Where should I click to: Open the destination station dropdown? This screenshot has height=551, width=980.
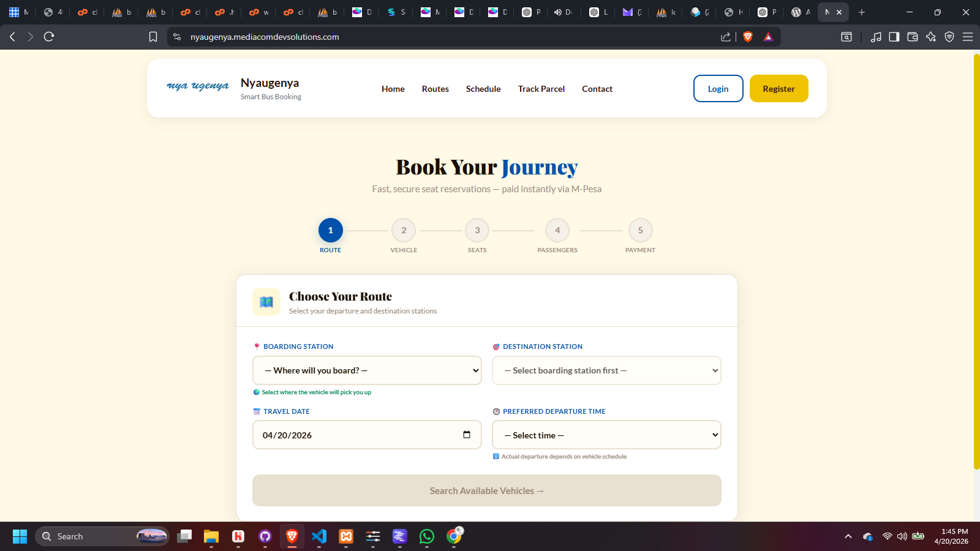pyautogui.click(x=606, y=370)
